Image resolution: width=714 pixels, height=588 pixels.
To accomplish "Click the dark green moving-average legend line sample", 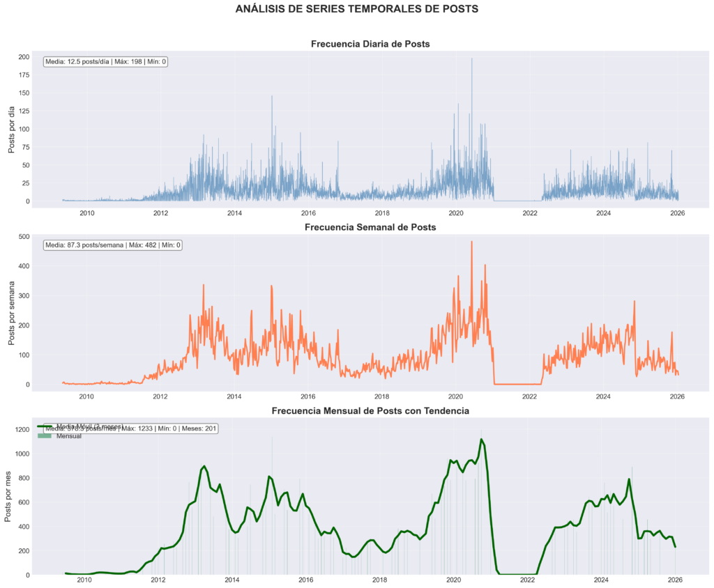I will [x=45, y=426].
